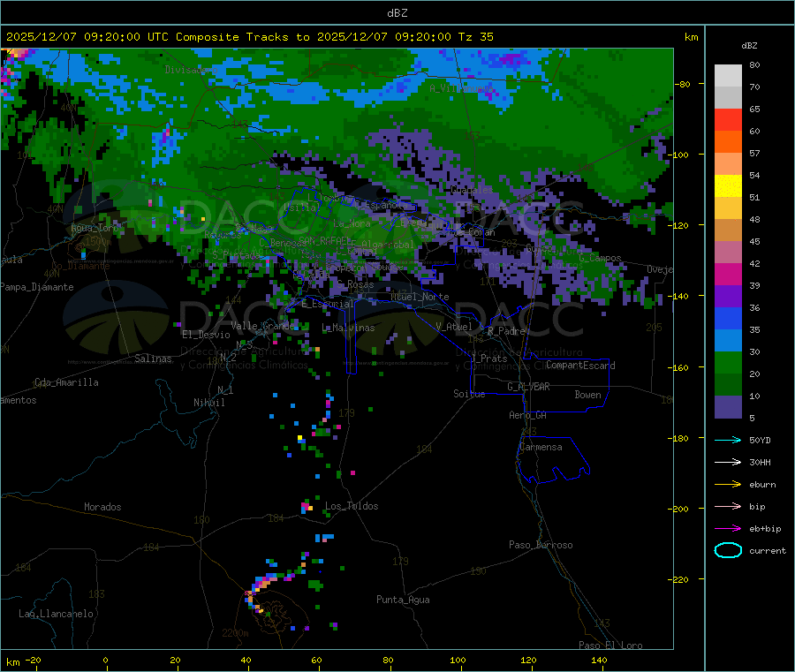Click the yellow eburn arrow legend icon

[728, 485]
